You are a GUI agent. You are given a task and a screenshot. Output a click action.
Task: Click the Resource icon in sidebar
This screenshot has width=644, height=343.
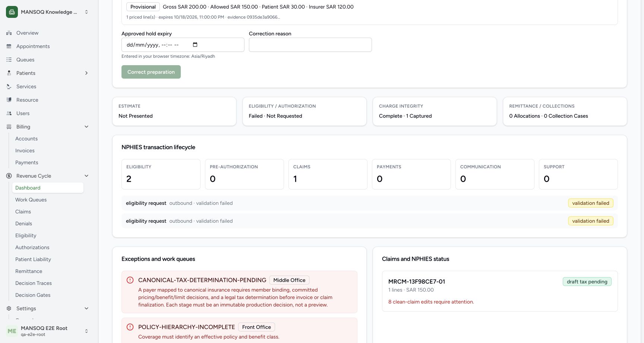9,100
